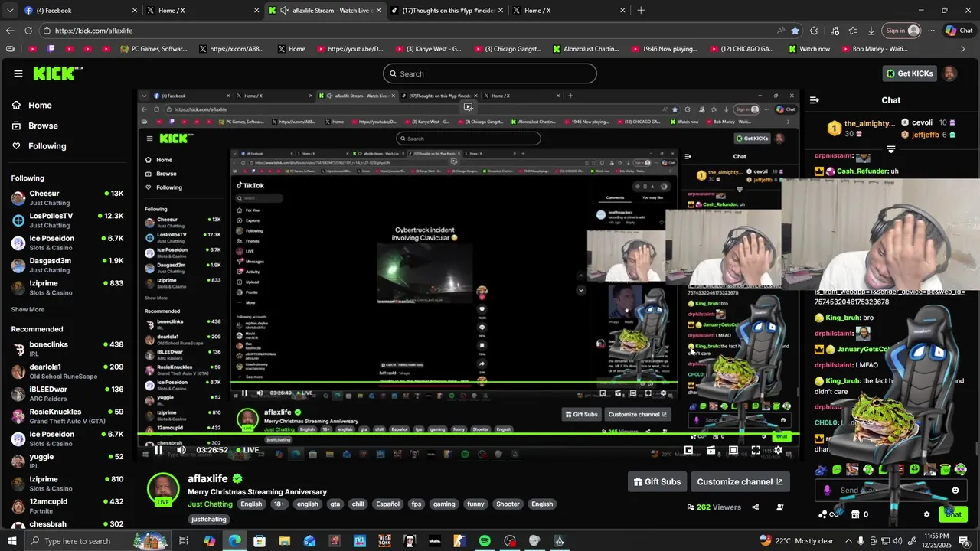
Task: Open LosPollosTV channel in sidebar
Action: (67, 220)
